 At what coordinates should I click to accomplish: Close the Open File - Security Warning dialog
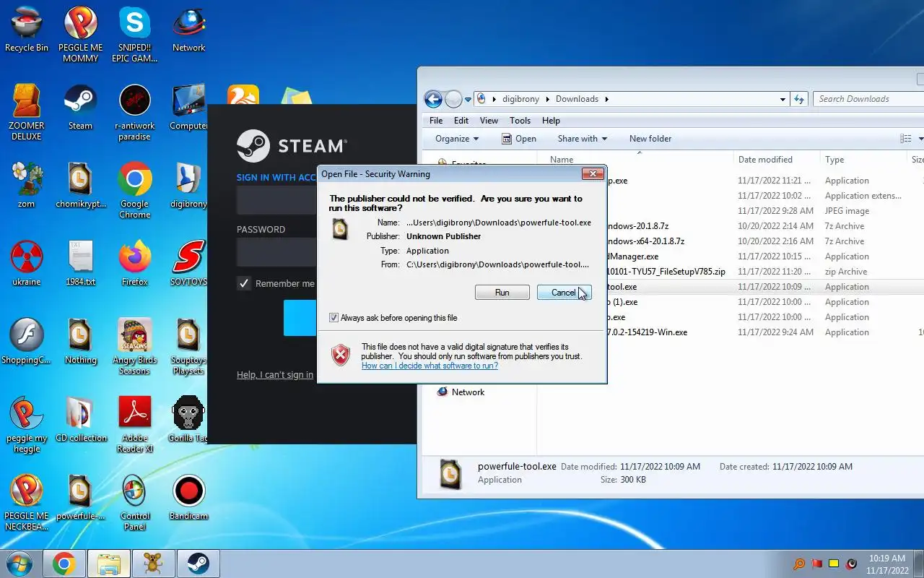click(593, 174)
